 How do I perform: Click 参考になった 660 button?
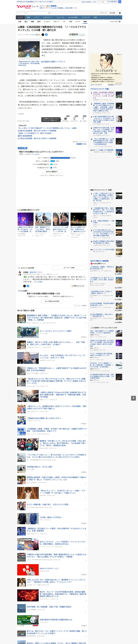(78, 286)
